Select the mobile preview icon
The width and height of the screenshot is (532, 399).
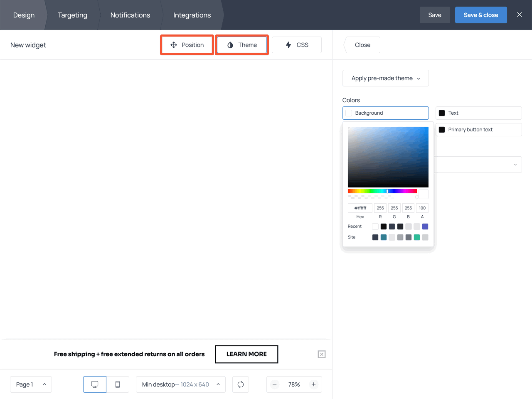[x=118, y=384]
